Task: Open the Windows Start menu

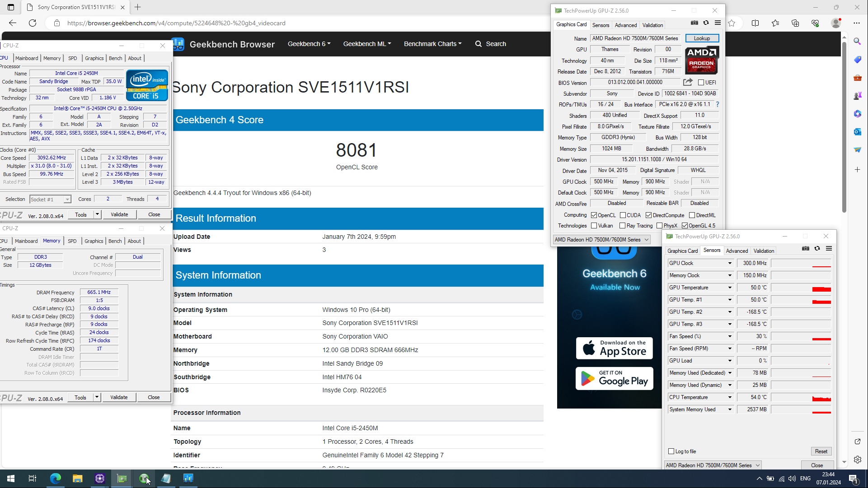Action: (11, 479)
